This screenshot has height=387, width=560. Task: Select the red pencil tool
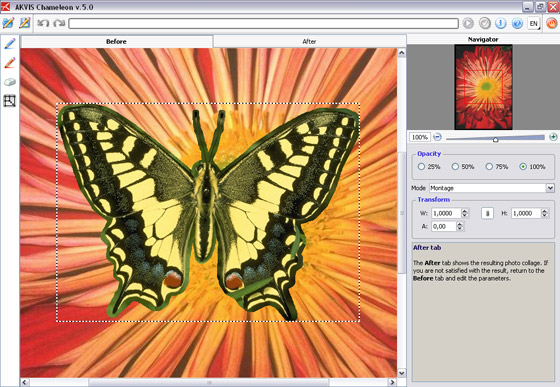pyautogui.click(x=10, y=63)
